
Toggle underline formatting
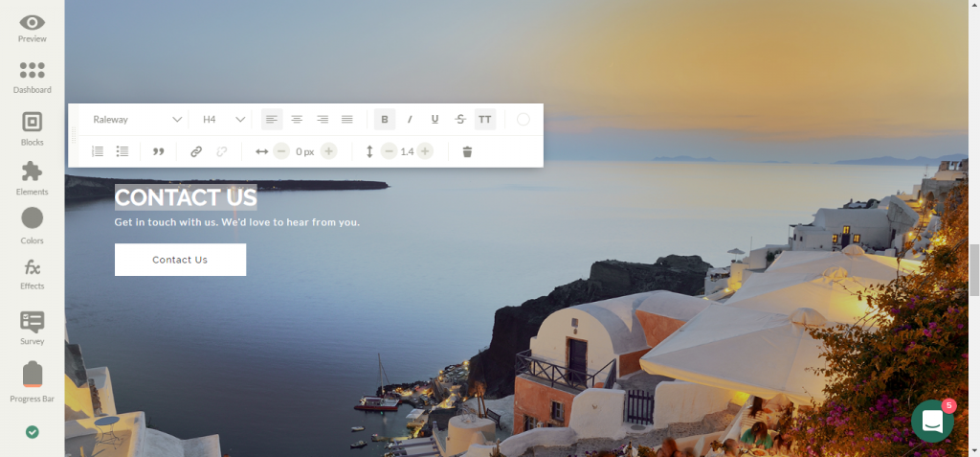(x=435, y=120)
